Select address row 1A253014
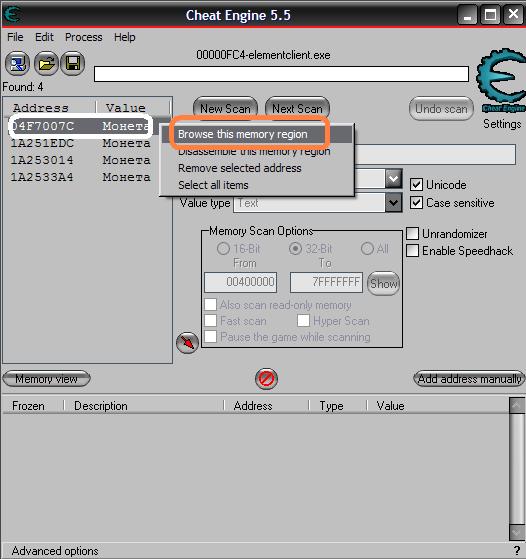Screen dimensions: 526x559 [81, 160]
